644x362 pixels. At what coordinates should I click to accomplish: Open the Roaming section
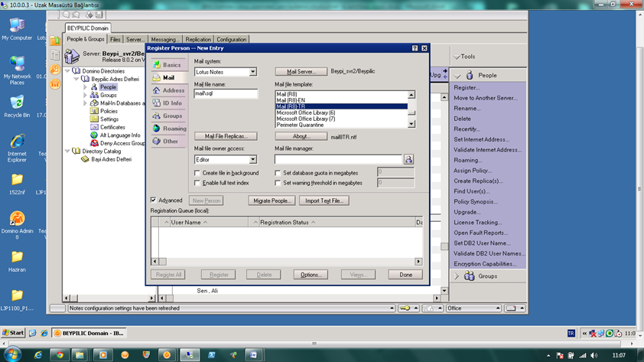point(169,129)
